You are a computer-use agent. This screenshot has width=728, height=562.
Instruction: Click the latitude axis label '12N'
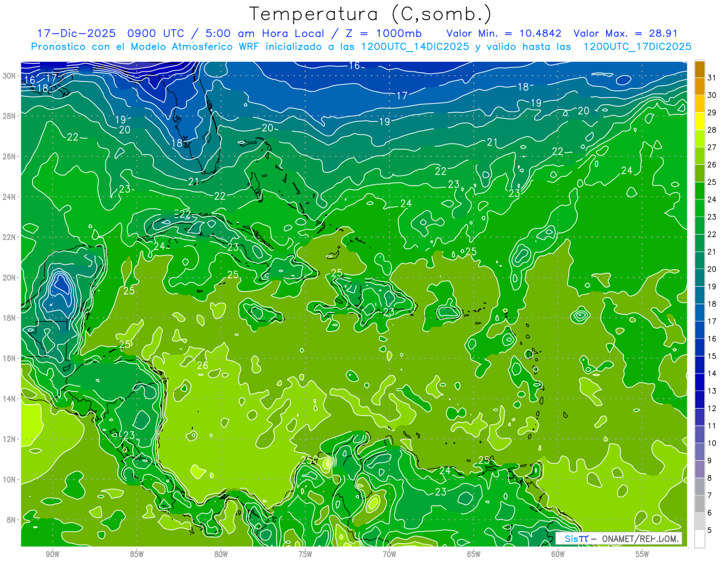pyautogui.click(x=9, y=439)
